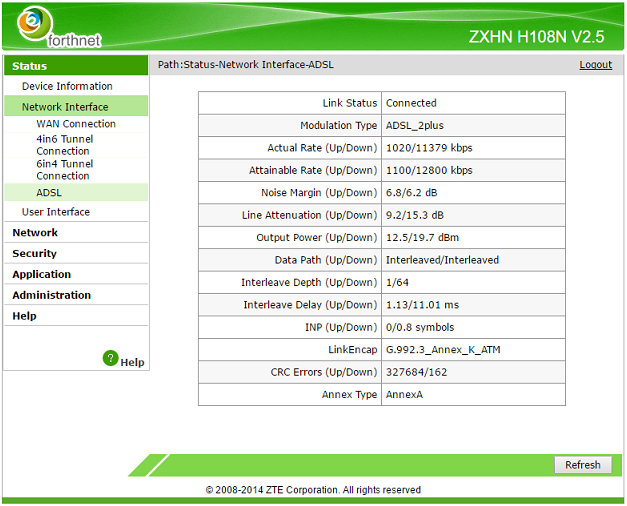The image size is (627, 506).
Task: Click the 'Data Path (Up/Down)' label
Action: pos(326,260)
